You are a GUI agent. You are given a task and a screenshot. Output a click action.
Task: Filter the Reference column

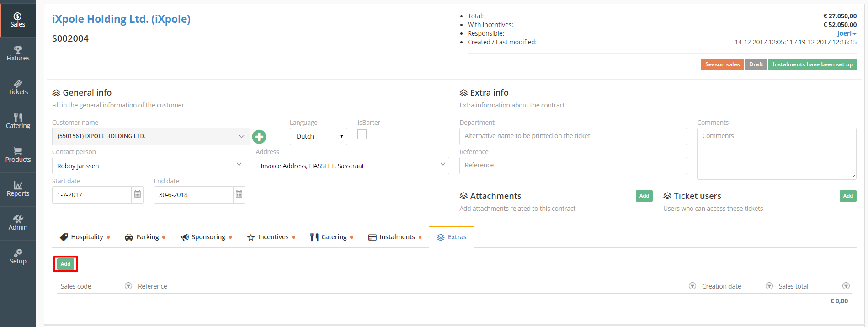[692, 286]
